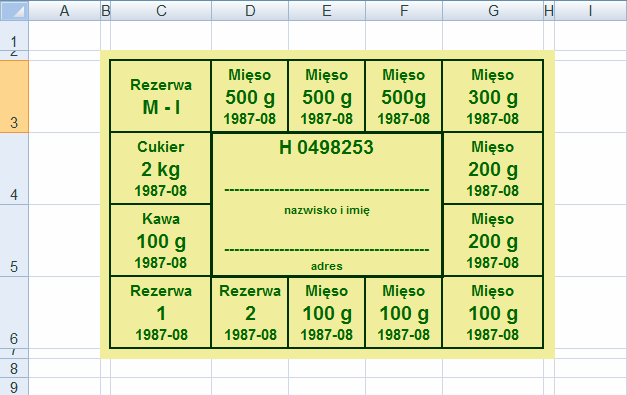Click the 'Mięso 100 g' cell in column E
Screen dimensions: 627x395
(x=327, y=312)
